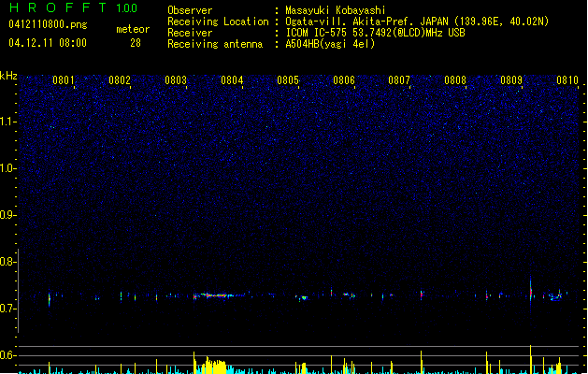Click the Receiving antenna label
This screenshot has height=374, width=588.
pos(215,44)
